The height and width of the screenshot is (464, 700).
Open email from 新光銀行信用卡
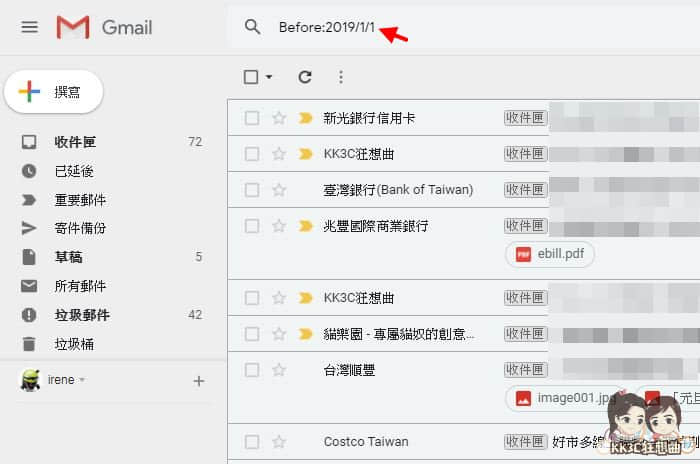click(464, 118)
